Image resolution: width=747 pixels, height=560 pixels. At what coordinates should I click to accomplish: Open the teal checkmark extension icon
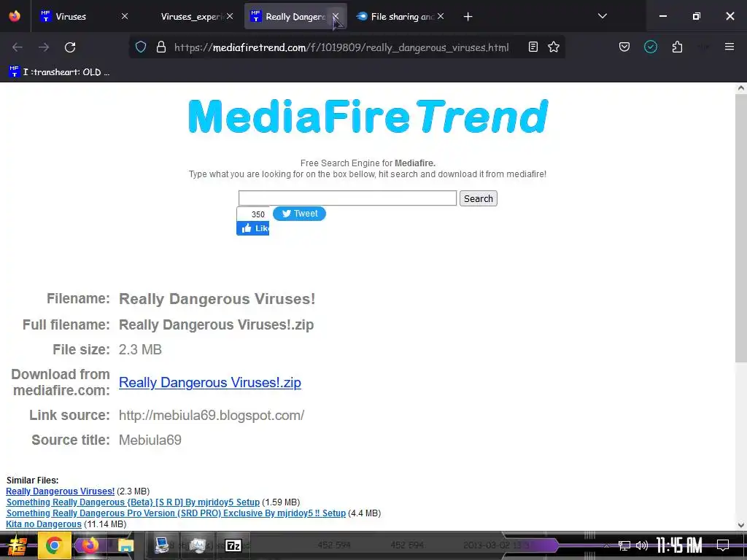[x=651, y=47]
